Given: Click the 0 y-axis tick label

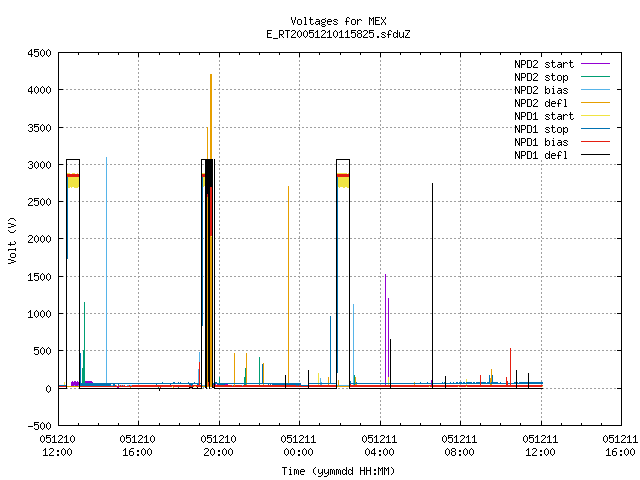Looking at the screenshot, I should 49,389.
